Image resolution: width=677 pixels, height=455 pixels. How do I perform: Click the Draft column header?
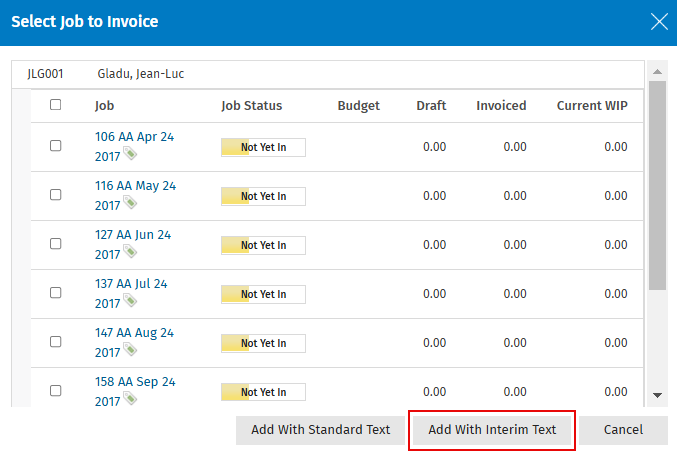(431, 106)
